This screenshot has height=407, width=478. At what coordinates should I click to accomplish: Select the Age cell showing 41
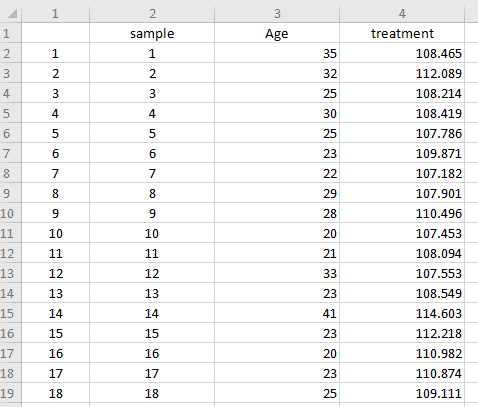[277, 313]
